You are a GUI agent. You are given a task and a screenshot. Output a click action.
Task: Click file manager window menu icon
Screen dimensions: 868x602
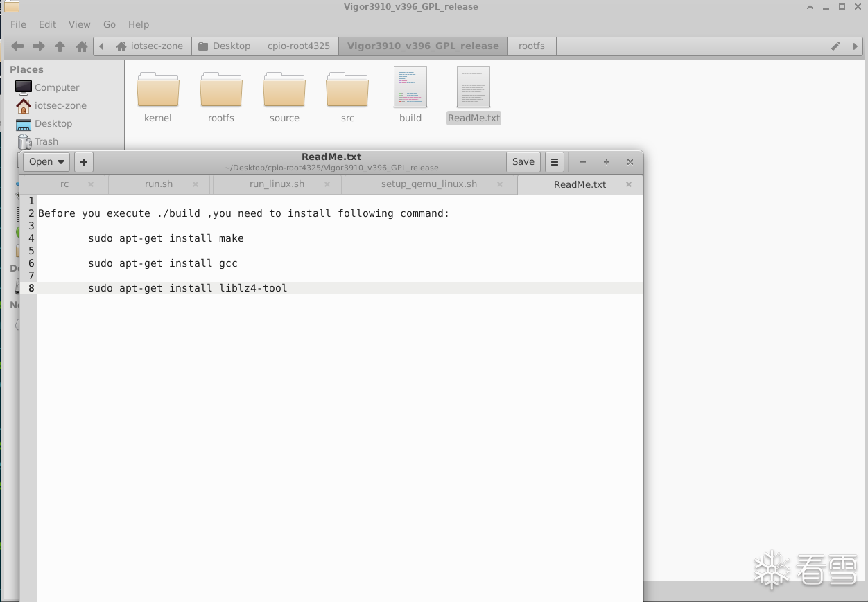[x=12, y=7]
